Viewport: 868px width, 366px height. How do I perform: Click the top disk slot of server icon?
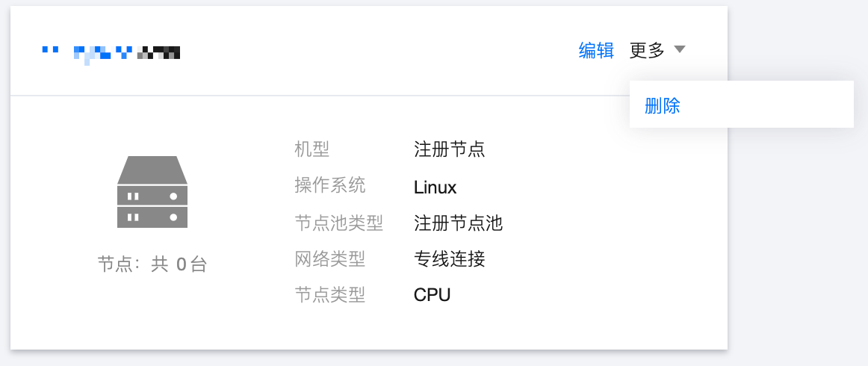coord(152,196)
